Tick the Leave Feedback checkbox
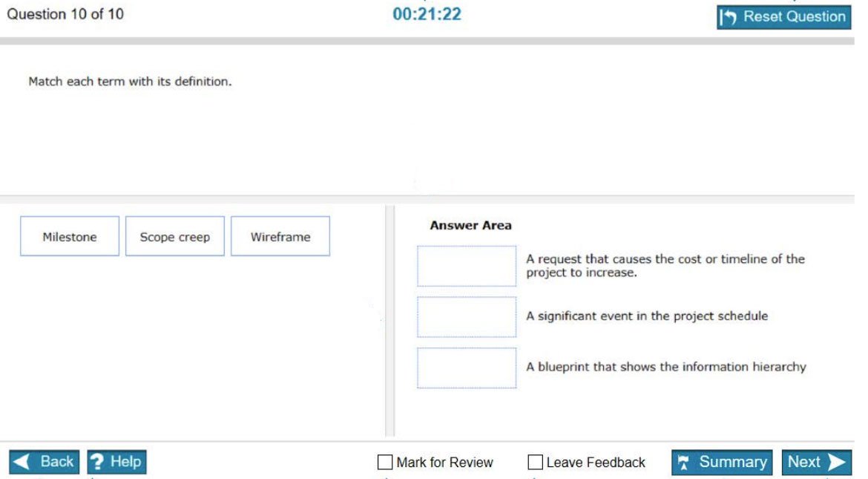Image resolution: width=868 pixels, height=479 pixels. (x=536, y=462)
